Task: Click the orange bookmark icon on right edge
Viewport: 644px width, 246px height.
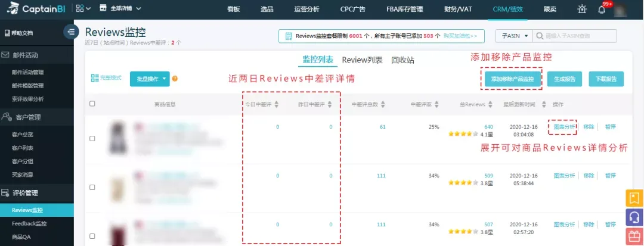Action: click(x=634, y=198)
